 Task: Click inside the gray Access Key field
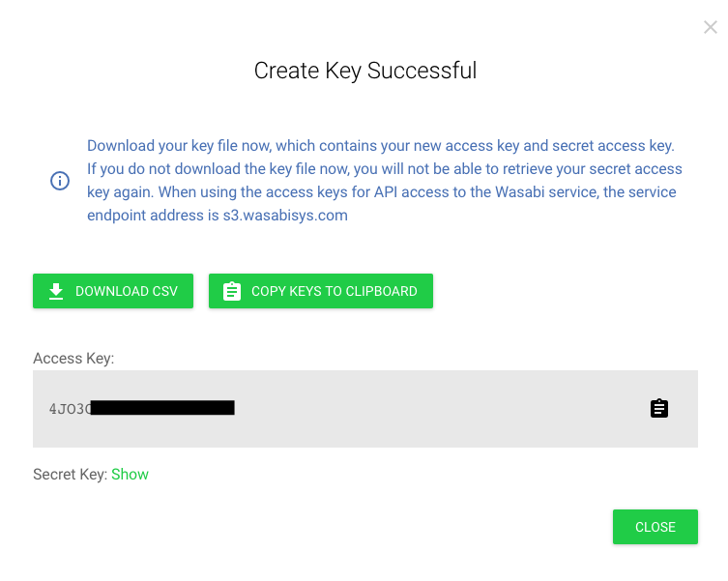point(365,409)
